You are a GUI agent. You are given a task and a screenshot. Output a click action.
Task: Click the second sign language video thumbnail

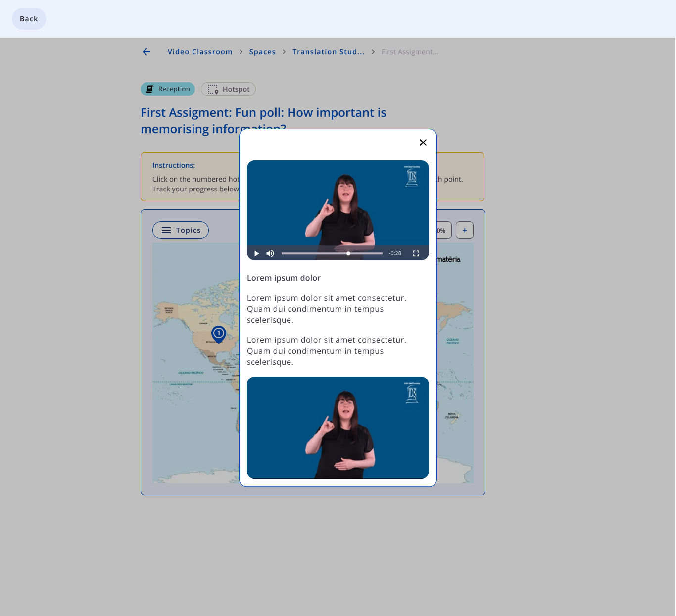(x=338, y=427)
